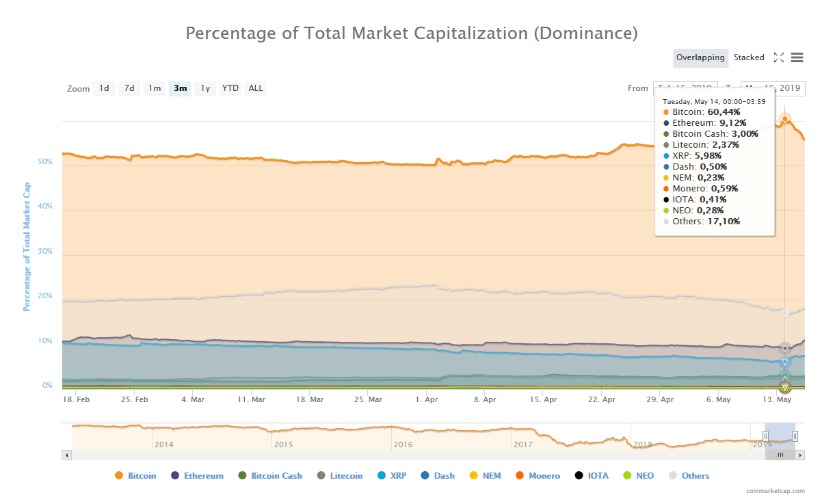Click the fullscreen expand icon
The height and width of the screenshot is (504, 835).
[778, 58]
